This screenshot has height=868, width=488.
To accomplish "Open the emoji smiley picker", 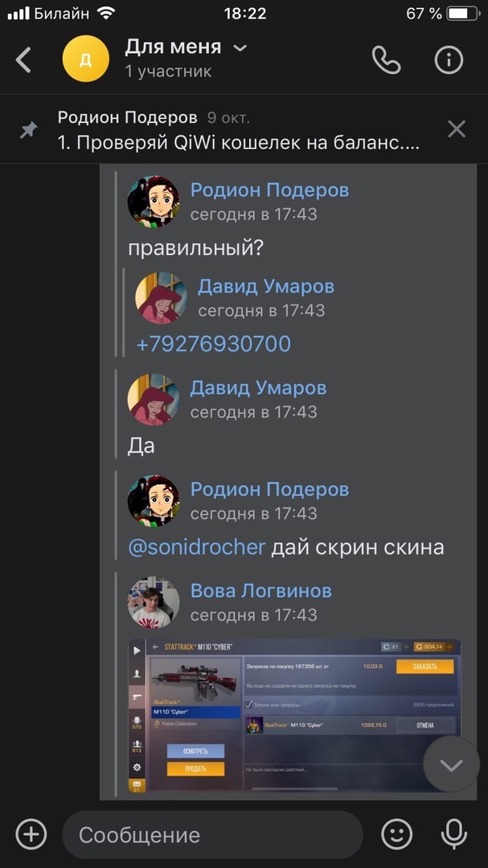I will (397, 833).
